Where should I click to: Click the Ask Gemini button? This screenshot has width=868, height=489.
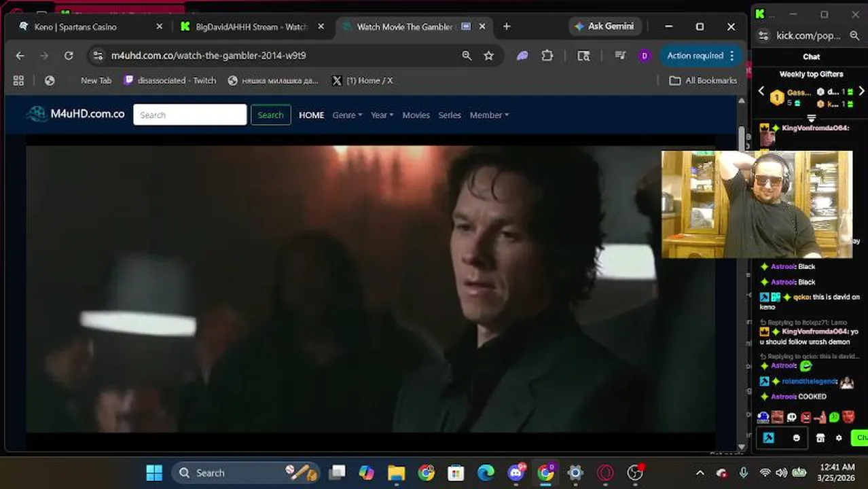coord(604,26)
